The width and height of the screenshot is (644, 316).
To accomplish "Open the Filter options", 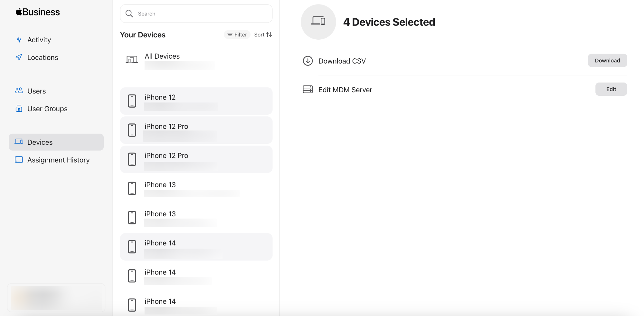I will (237, 35).
